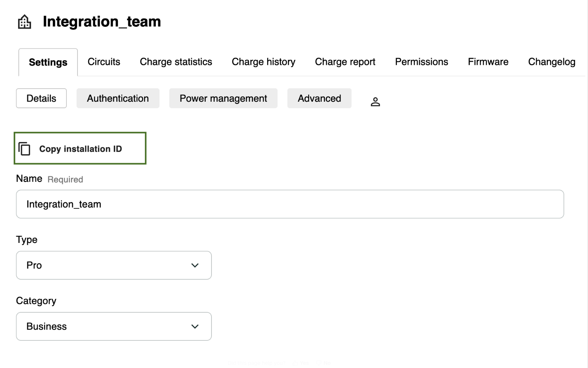
Task: Click the Name input field
Action: pos(290,204)
